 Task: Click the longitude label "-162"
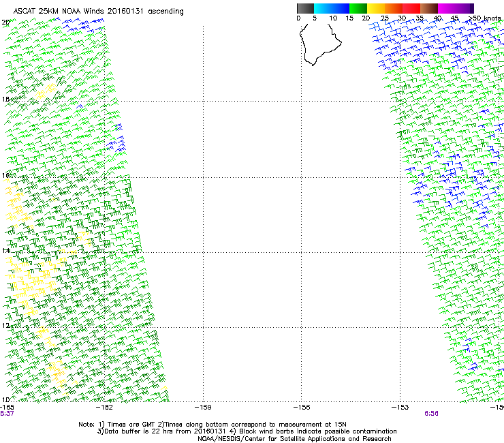104,408
